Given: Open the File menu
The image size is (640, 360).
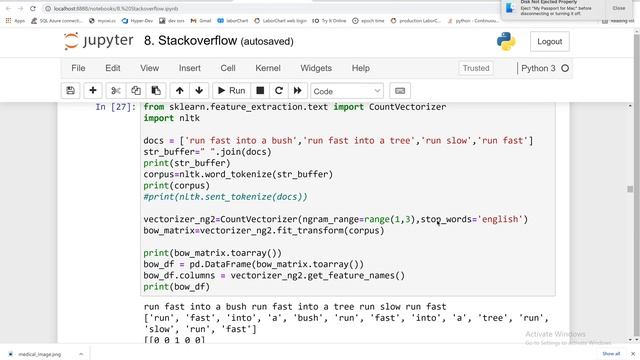Looking at the screenshot, I should (x=78, y=68).
